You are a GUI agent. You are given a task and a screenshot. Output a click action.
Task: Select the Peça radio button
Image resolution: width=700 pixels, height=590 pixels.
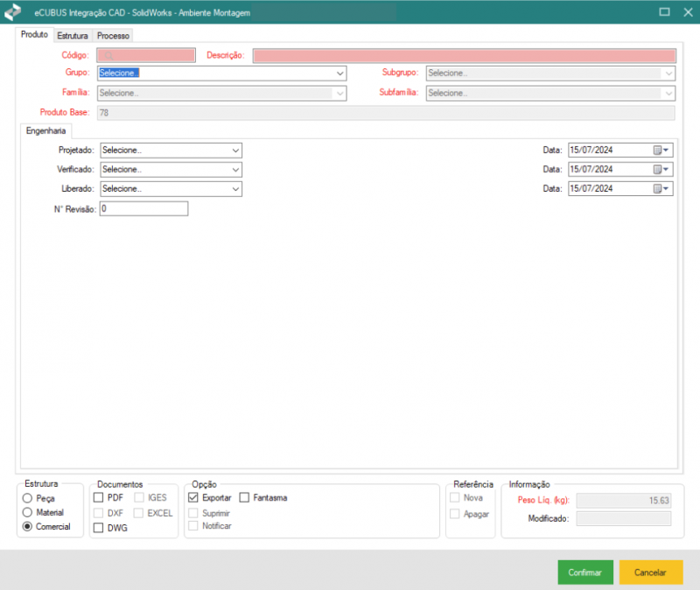pyautogui.click(x=28, y=498)
